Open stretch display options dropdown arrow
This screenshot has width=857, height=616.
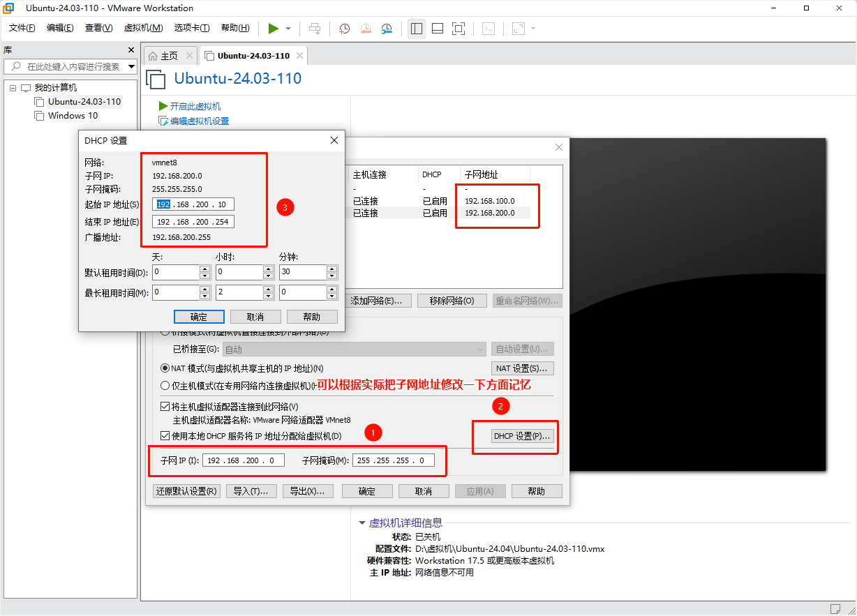[533, 29]
